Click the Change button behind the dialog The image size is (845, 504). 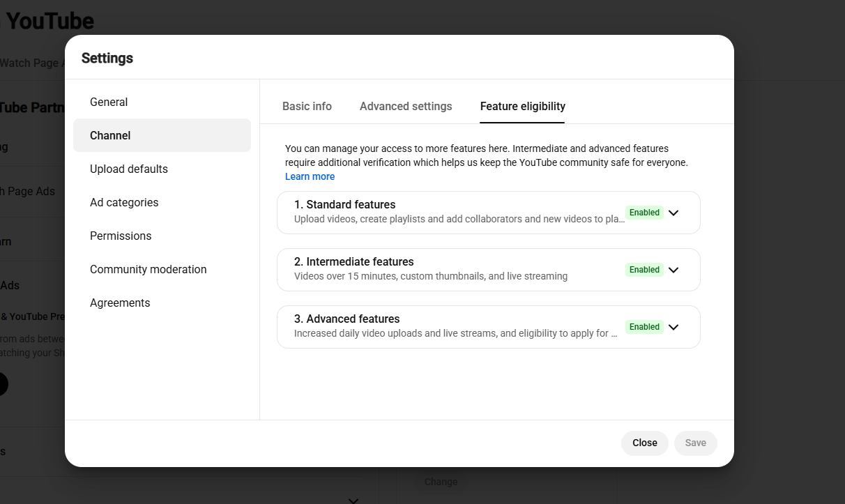(441, 482)
